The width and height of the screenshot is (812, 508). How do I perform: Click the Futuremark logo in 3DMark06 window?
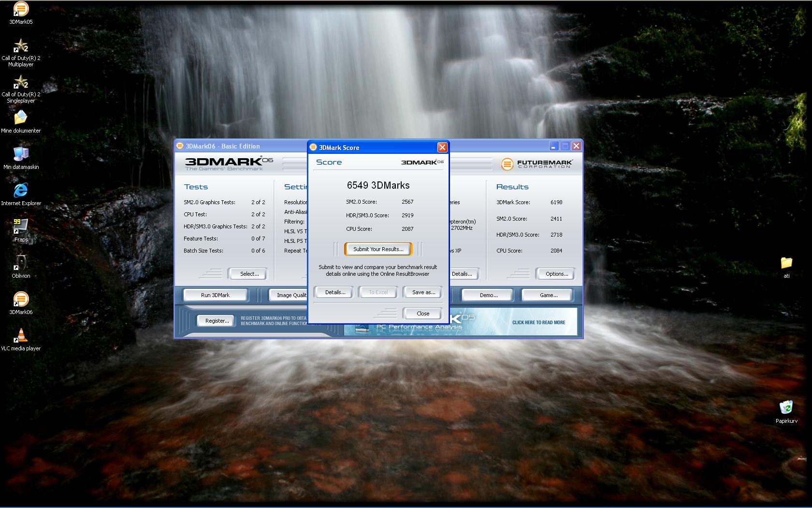536,164
